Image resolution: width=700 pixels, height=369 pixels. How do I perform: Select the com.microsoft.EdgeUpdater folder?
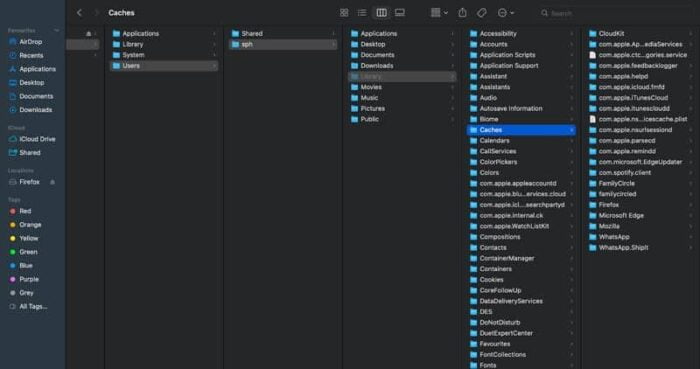641,162
